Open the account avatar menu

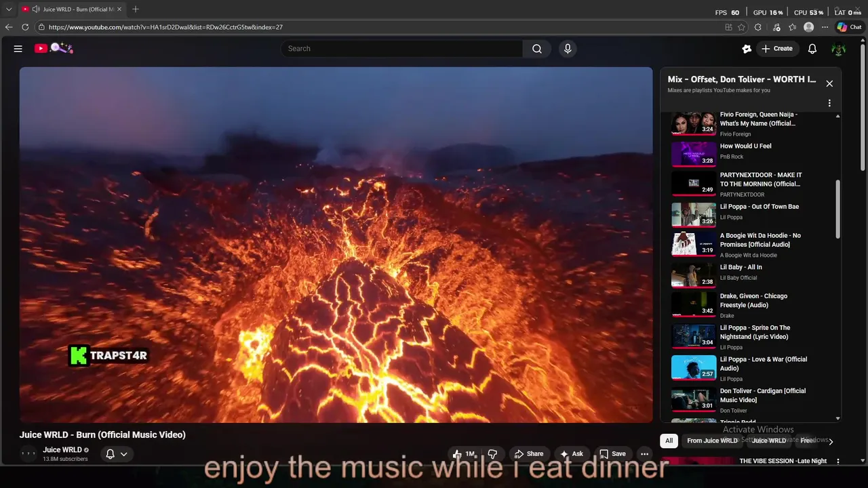(838, 49)
